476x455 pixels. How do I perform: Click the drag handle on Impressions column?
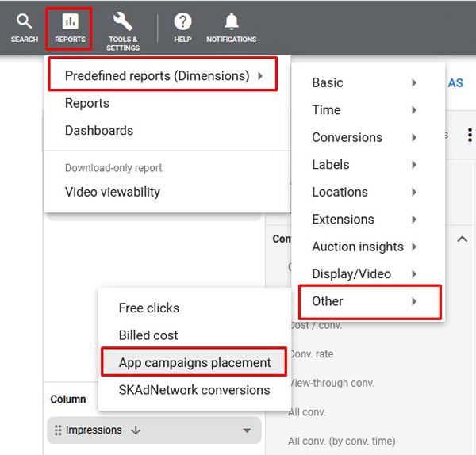click(57, 430)
